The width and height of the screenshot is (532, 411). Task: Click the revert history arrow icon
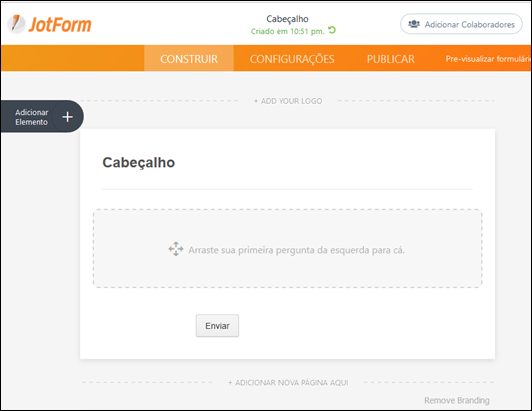[332, 30]
